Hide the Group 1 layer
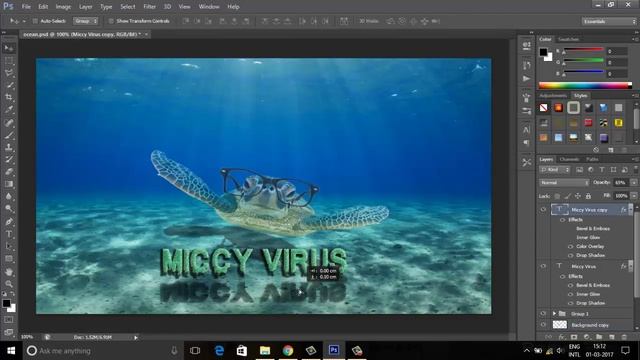 [x=543, y=313]
